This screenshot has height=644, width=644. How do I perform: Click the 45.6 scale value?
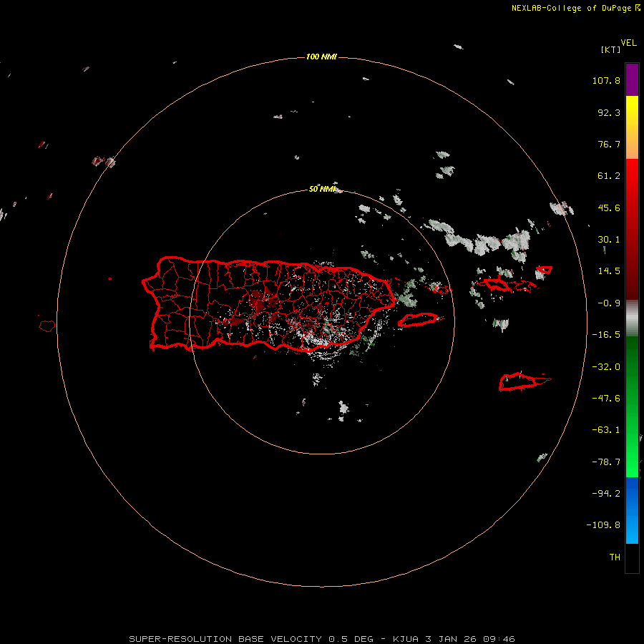(x=609, y=208)
